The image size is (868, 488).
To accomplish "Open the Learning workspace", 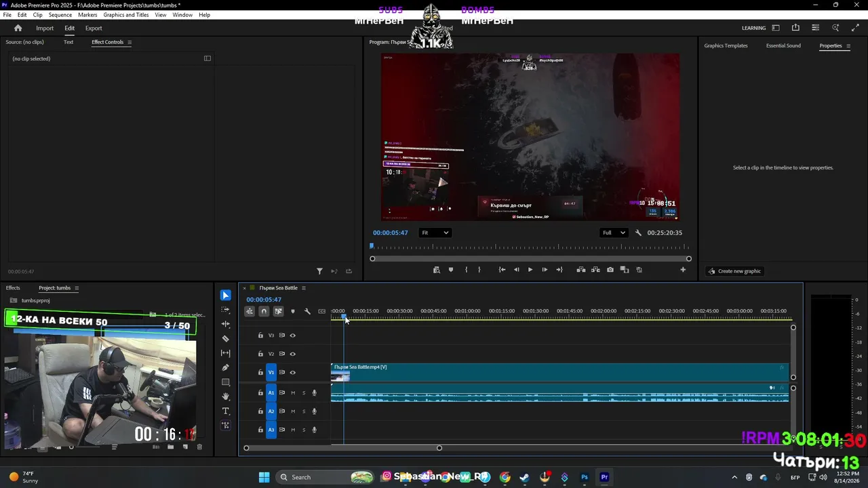I will (x=753, y=28).
